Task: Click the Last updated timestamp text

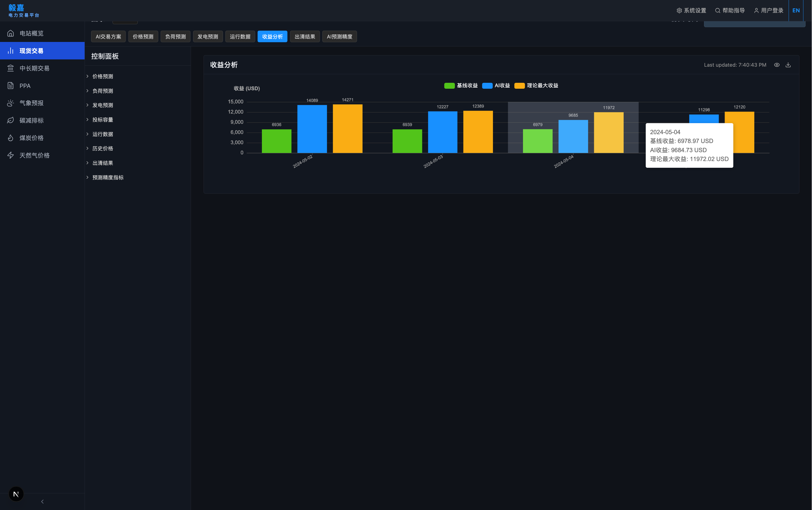Action: click(735, 65)
